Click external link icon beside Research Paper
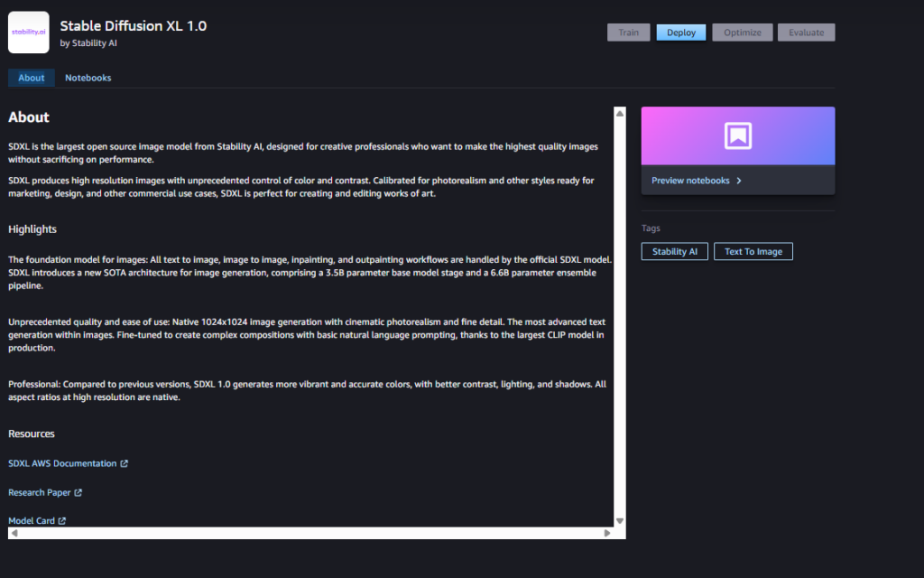Viewport: 924px width, 578px height. tap(78, 492)
